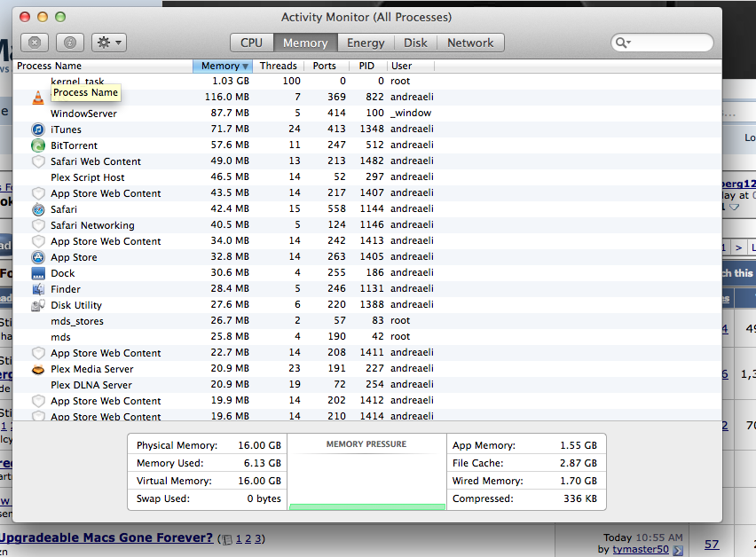Viewport: 756px width, 557px height.
Task: Click the File Cache 2.87 GB value
Action: pos(579,463)
